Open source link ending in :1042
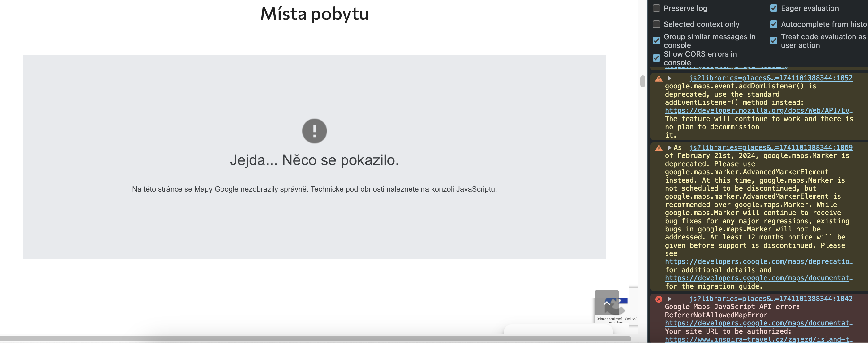The height and width of the screenshot is (343, 868). coord(771,299)
